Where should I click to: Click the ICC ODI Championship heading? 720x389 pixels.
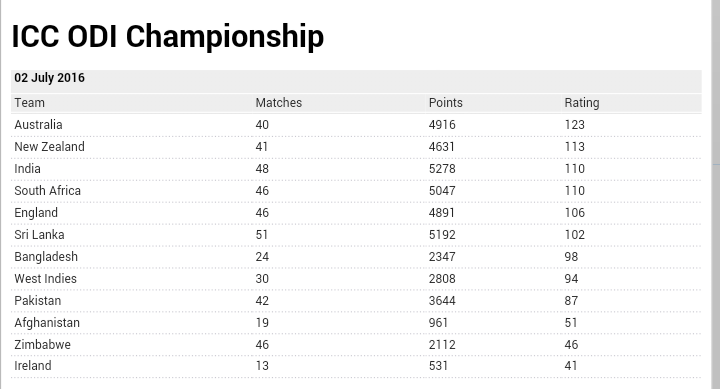168,36
